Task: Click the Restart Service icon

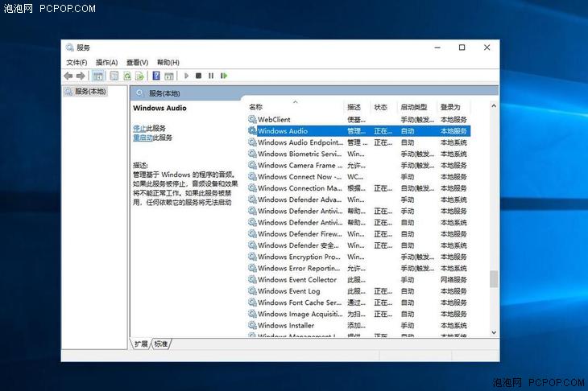Action: [x=224, y=76]
